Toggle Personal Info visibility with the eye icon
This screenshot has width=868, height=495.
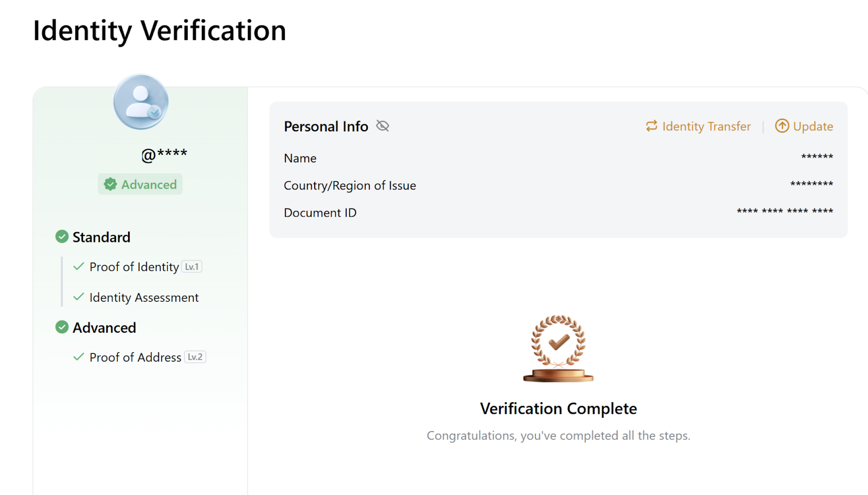tap(382, 125)
